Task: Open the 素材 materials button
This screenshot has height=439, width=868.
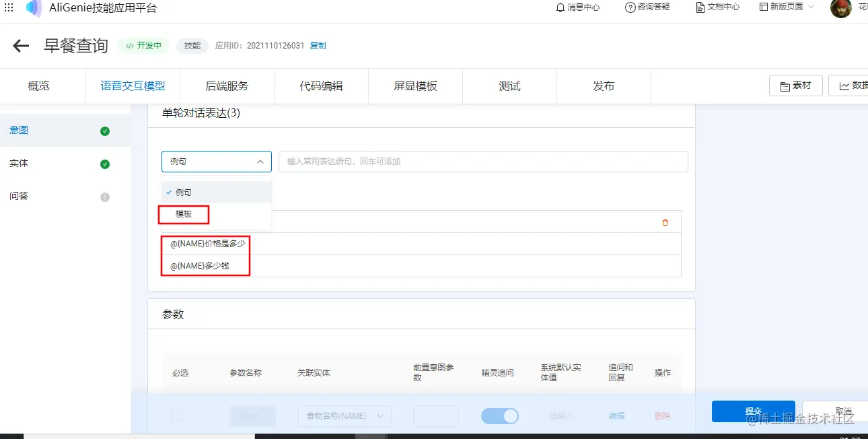Action: point(796,86)
